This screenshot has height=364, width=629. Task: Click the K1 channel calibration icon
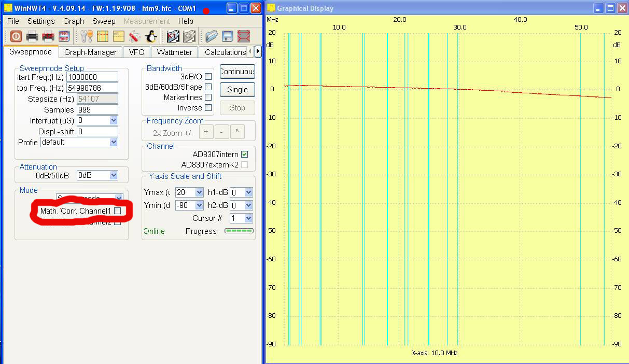tap(173, 36)
